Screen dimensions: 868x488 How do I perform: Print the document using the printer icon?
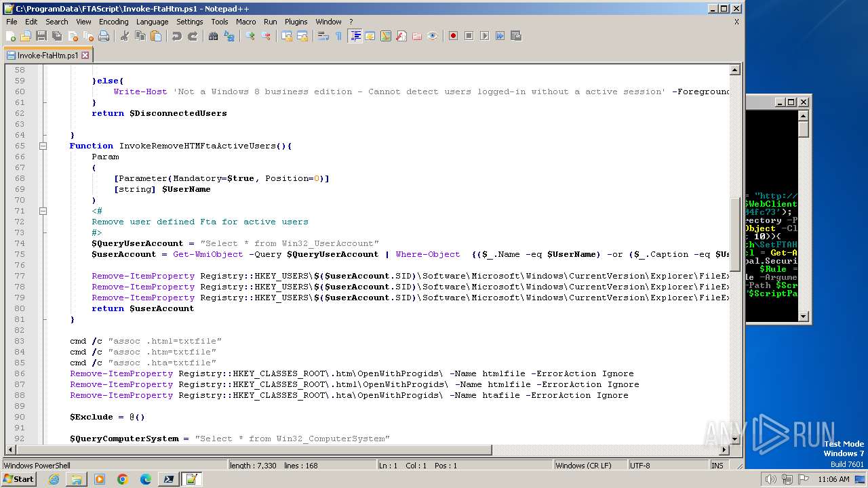[104, 36]
